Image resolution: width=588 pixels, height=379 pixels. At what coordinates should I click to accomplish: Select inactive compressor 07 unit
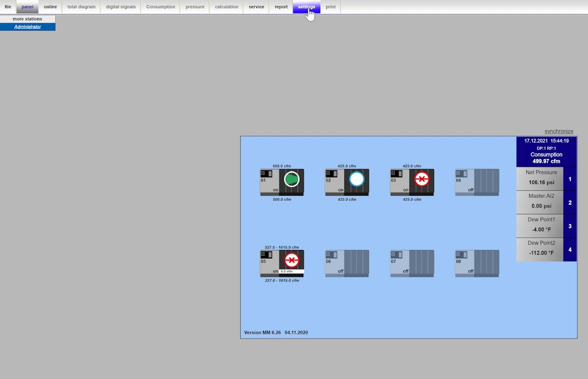coord(412,263)
